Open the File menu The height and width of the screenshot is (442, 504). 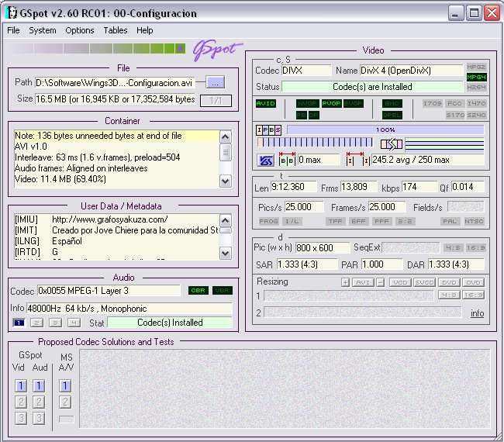click(x=13, y=30)
